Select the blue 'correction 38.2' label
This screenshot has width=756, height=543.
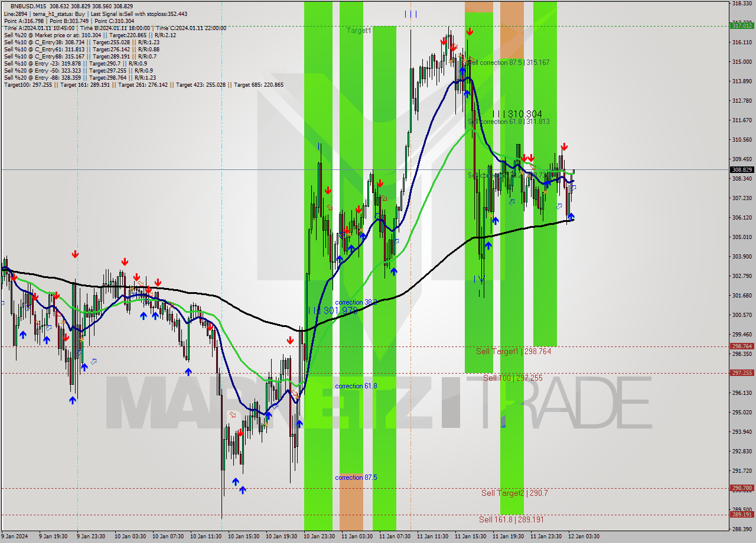[356, 302]
